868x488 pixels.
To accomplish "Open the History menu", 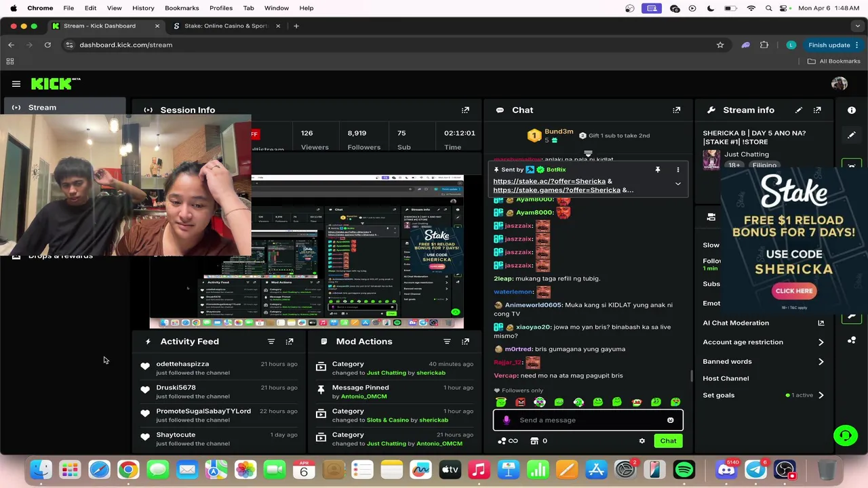I will [143, 8].
